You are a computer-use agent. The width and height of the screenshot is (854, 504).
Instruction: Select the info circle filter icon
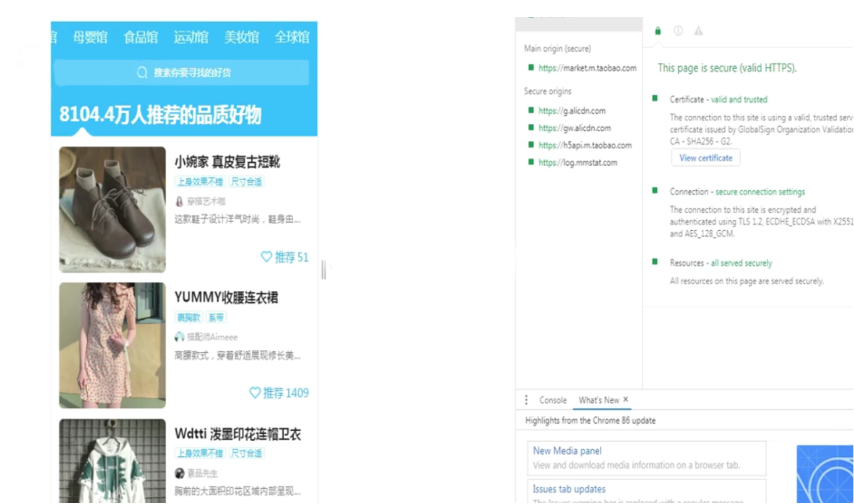[x=678, y=31]
